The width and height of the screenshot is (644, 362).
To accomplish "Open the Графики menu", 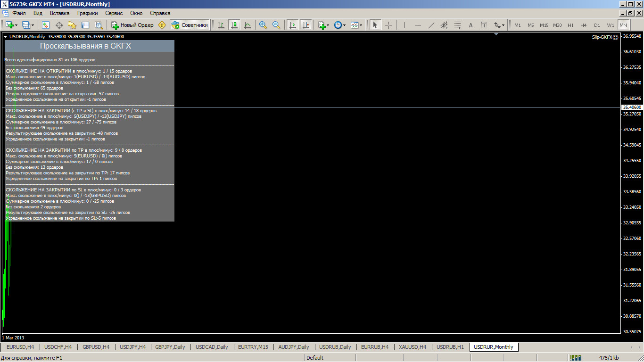I will click(x=88, y=13).
